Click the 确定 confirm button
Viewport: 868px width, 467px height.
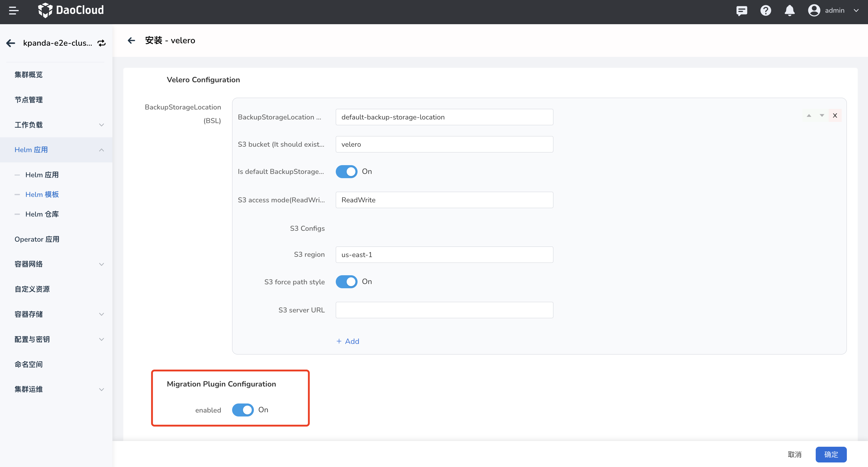click(831, 454)
